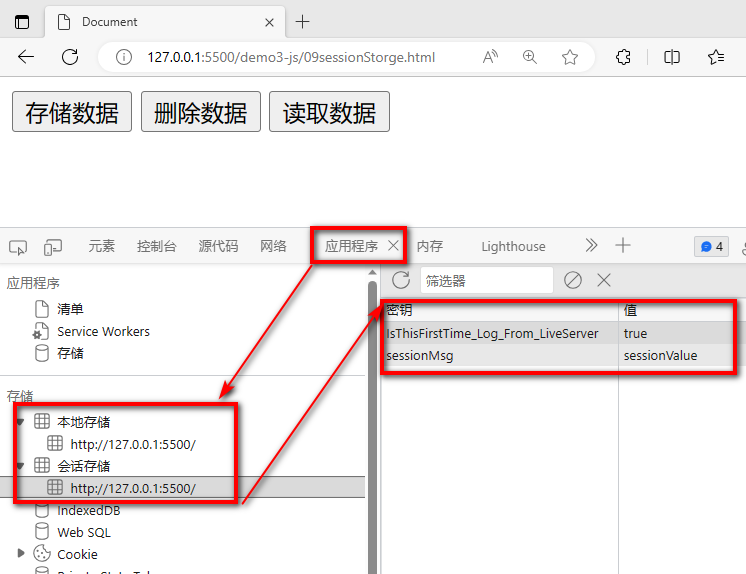Click the back navigation arrow
The height and width of the screenshot is (574, 746).
26,57
